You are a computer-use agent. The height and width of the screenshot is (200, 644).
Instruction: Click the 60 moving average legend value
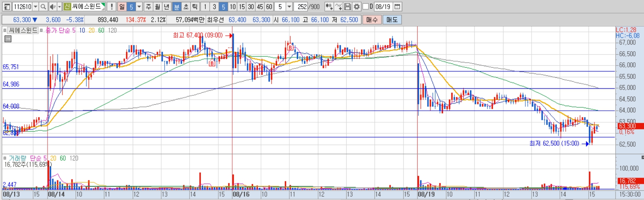click(101, 30)
